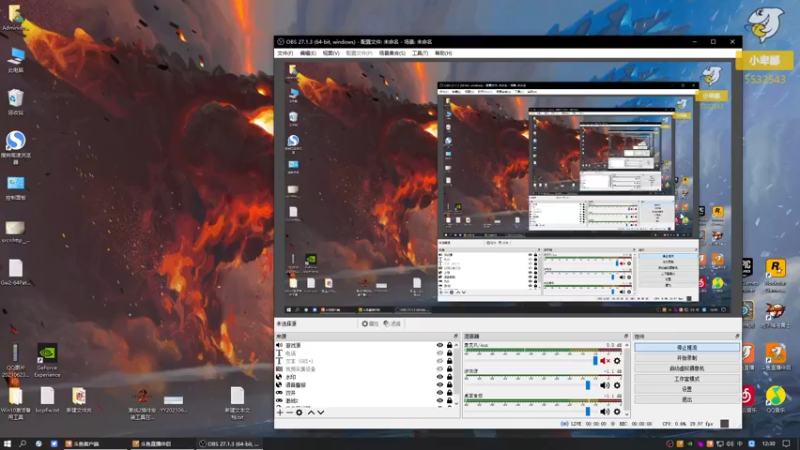Adjust third mixer channel volume slider
Image resolution: width=800 pixels, height=450 pixels.
pyautogui.click(x=588, y=411)
